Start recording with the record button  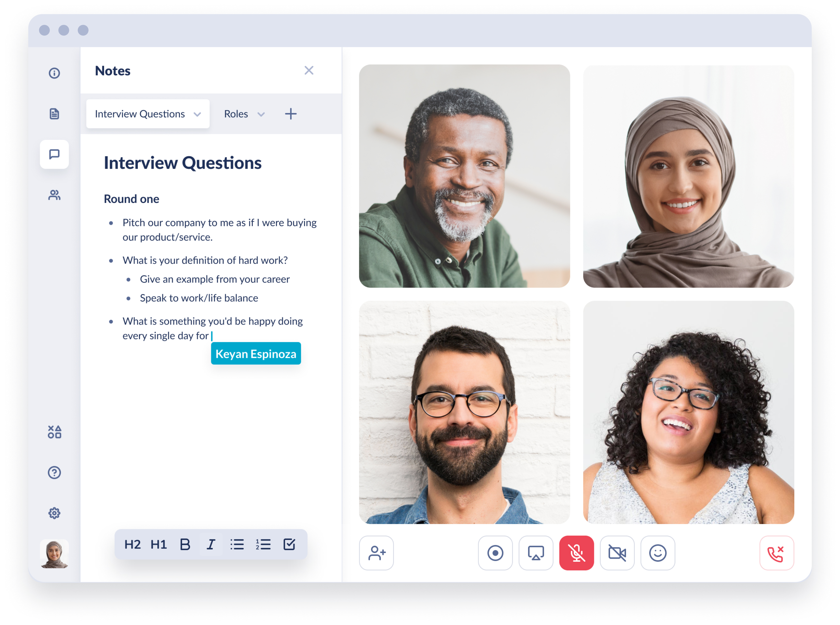(495, 553)
